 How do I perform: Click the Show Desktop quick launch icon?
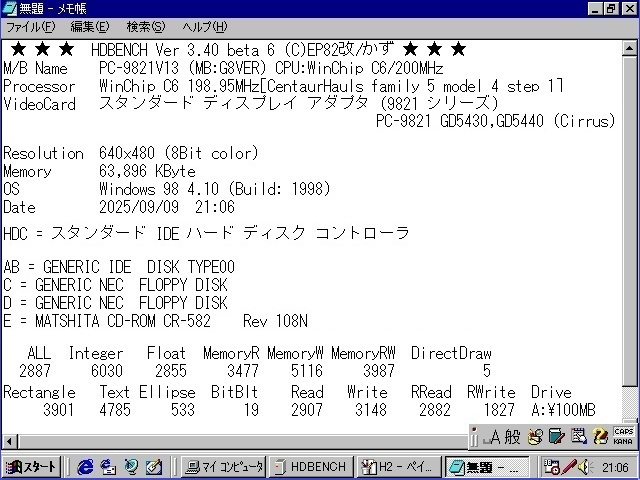coord(154,467)
